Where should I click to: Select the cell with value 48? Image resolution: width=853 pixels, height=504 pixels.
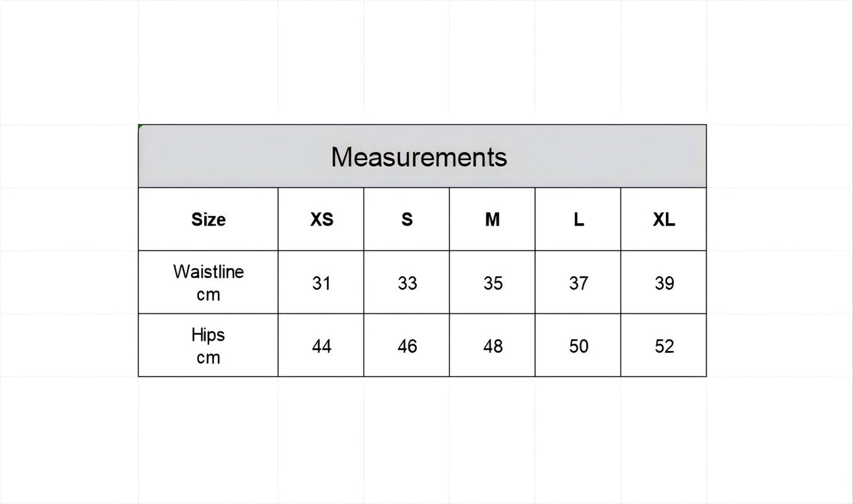click(492, 345)
